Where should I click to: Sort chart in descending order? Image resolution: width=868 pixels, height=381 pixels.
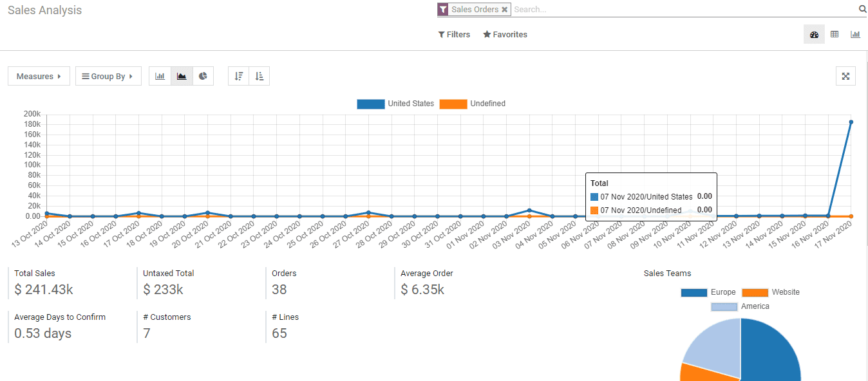coord(239,76)
